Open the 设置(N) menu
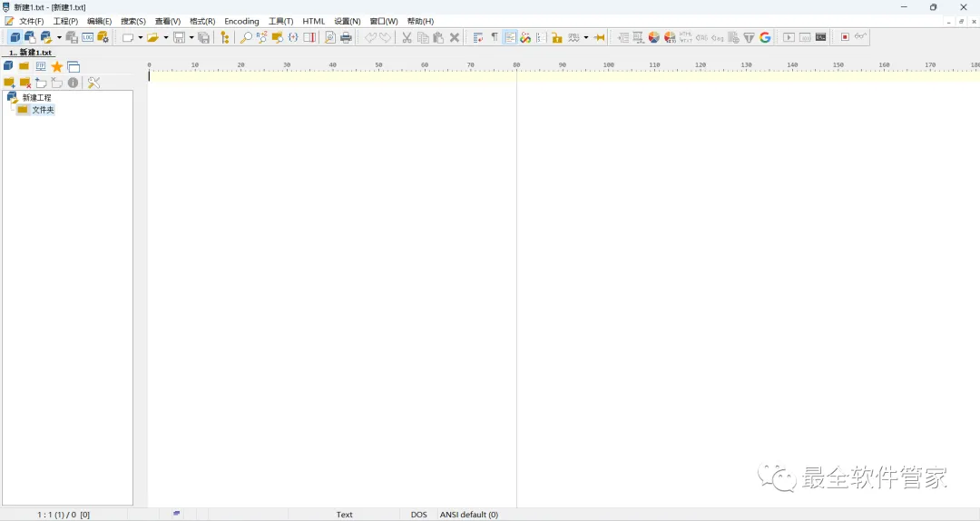 pyautogui.click(x=348, y=21)
